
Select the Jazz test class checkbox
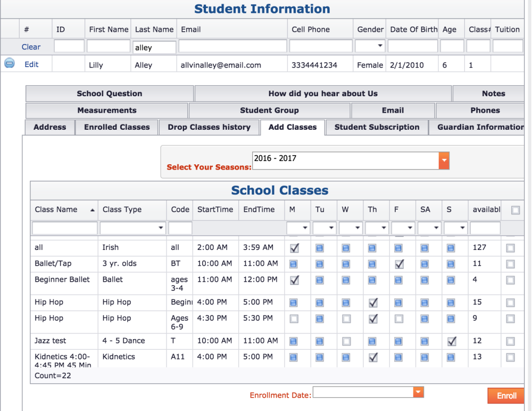tap(510, 341)
